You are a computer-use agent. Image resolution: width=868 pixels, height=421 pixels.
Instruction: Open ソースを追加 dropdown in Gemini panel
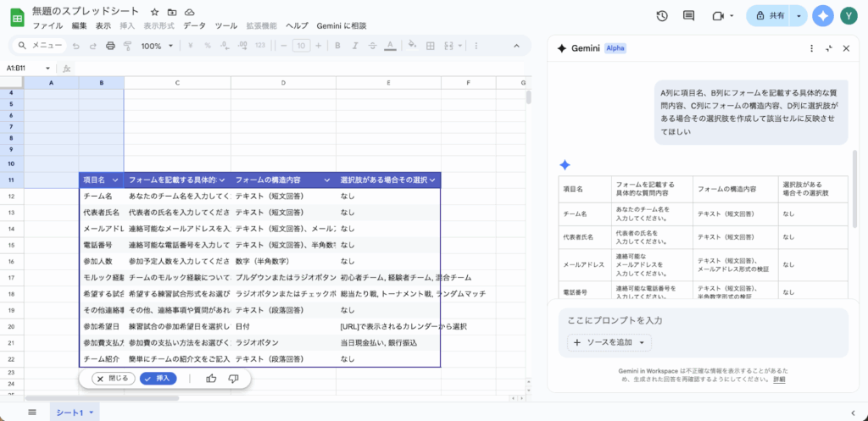pos(609,343)
